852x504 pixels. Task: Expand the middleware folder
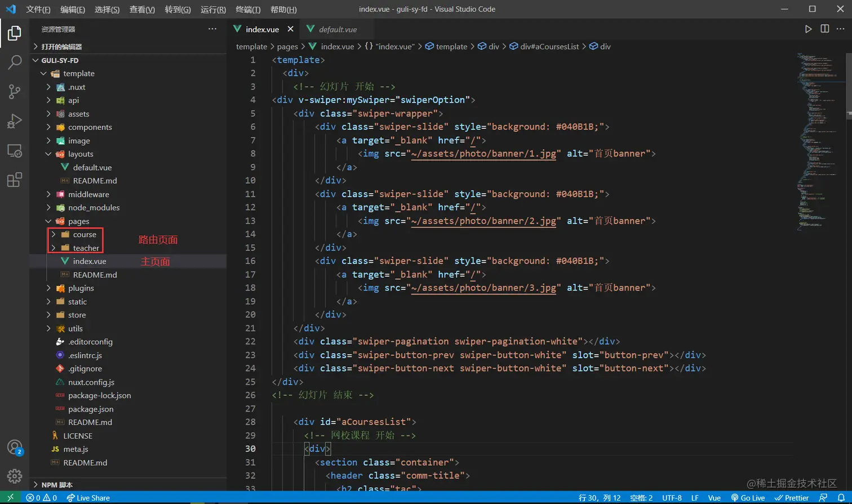(x=128, y=194)
